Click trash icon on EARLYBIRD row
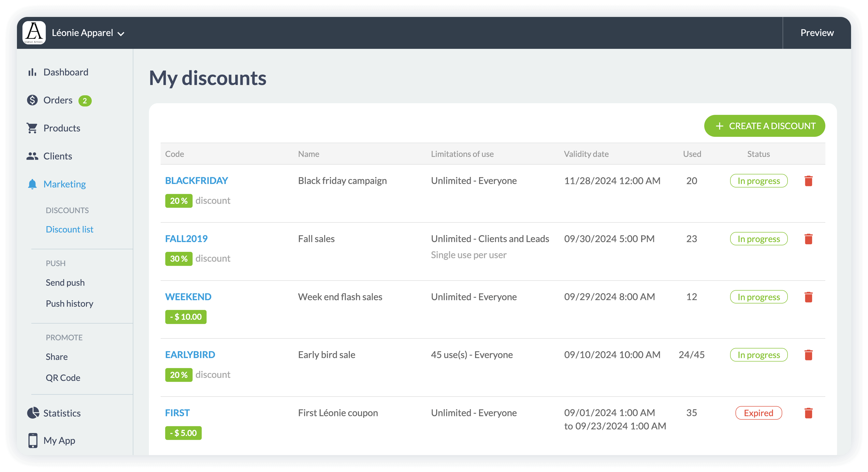 point(808,355)
